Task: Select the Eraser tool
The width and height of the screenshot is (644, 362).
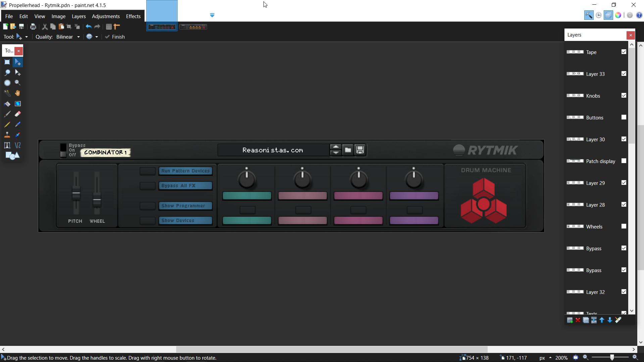Action: click(x=18, y=114)
